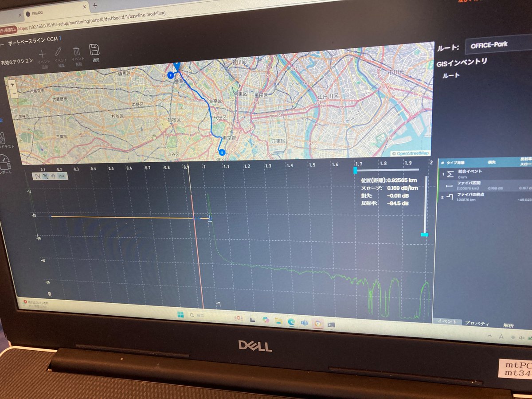The image size is (532, 399).
Task: Select the first trace mode icon in graph toolbar
Action: 38,176
